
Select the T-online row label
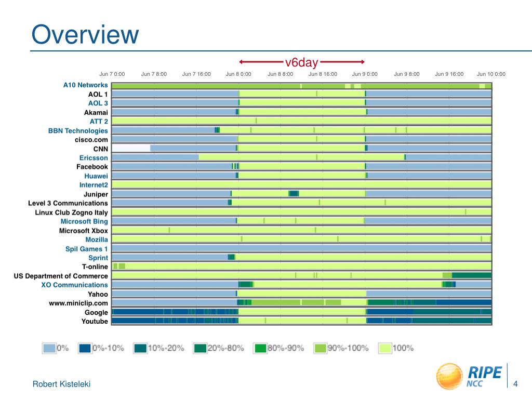(x=95, y=267)
